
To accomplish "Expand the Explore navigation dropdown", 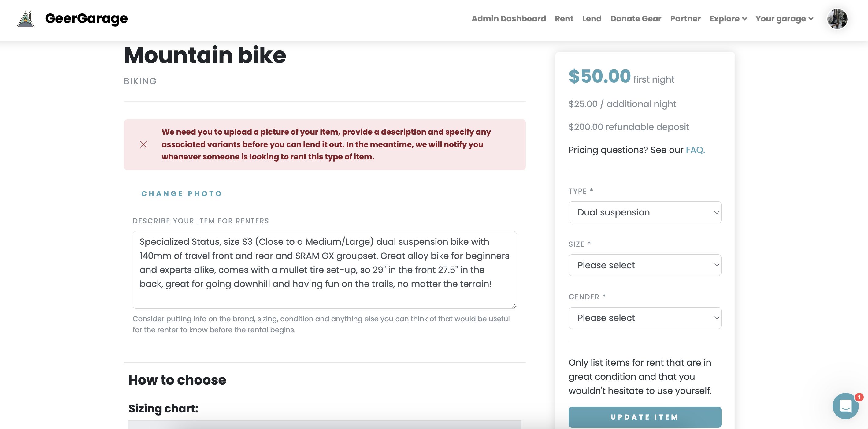I will point(728,18).
